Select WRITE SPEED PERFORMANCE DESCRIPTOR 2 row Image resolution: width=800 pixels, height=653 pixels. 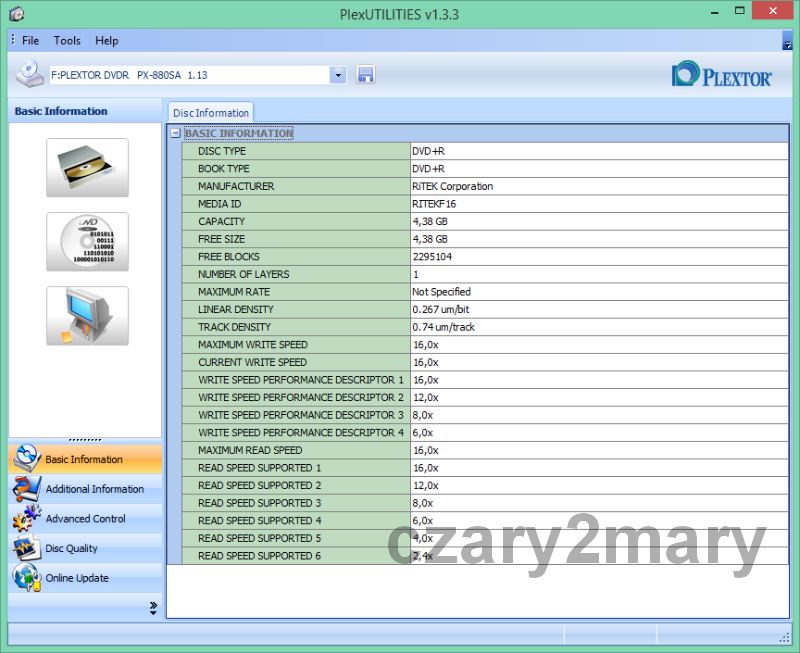pyautogui.click(x=485, y=397)
